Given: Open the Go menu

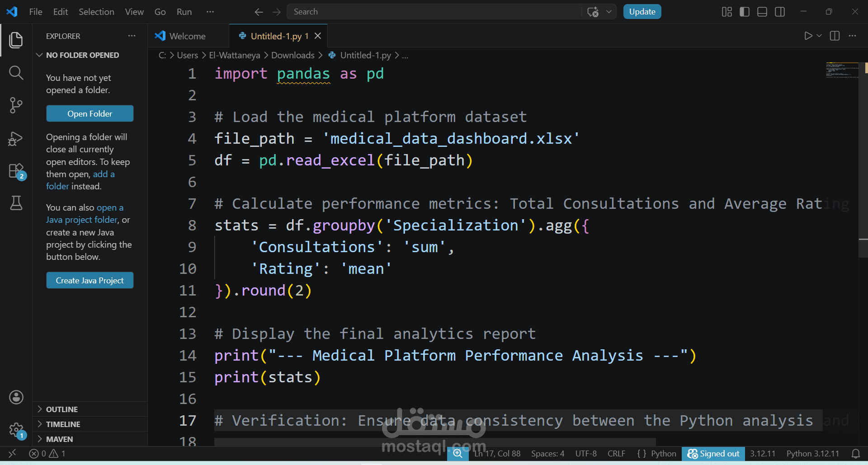Looking at the screenshot, I should pos(160,12).
